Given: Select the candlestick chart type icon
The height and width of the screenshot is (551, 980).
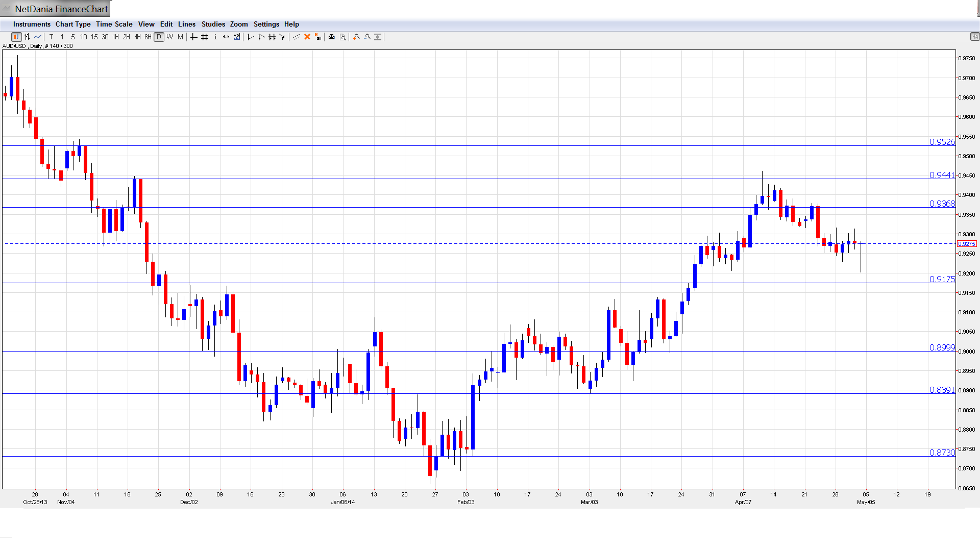Looking at the screenshot, I should pyautogui.click(x=16, y=37).
